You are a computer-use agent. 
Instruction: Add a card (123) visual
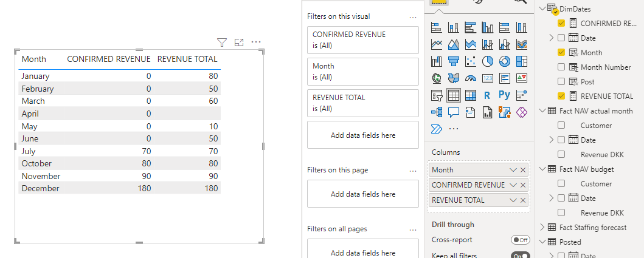click(x=488, y=78)
